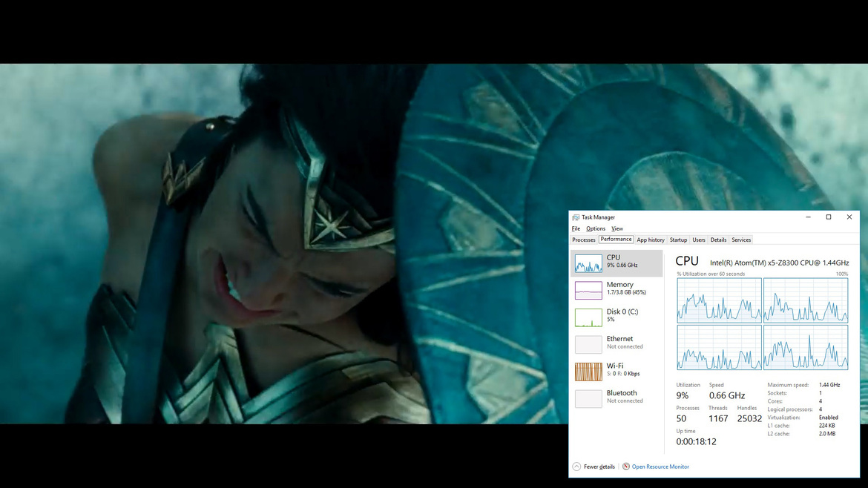Click the CPU label in the sidebar
Screen dimensions: 868x488
point(614,257)
